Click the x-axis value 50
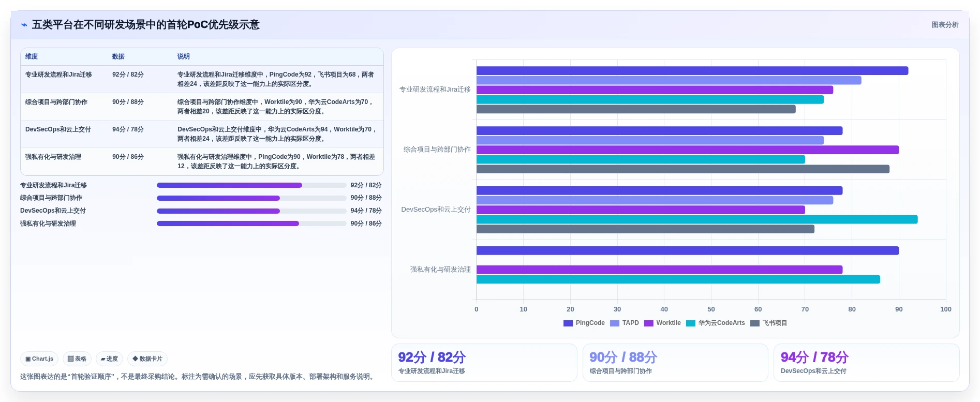The height and width of the screenshot is (402, 980). 711,309
